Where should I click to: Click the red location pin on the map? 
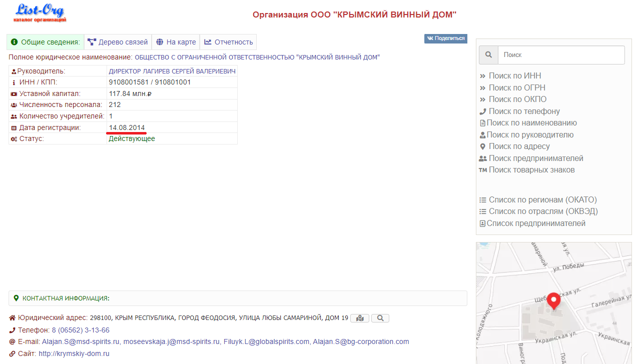(553, 300)
